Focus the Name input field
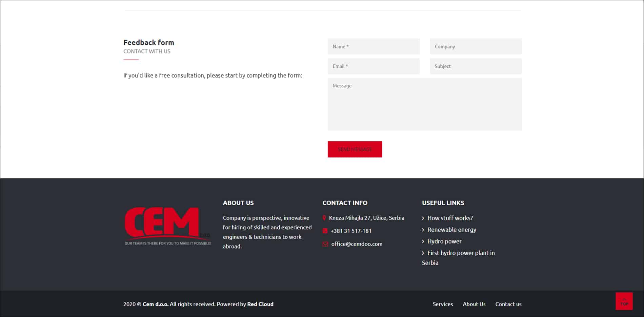 pyautogui.click(x=373, y=46)
